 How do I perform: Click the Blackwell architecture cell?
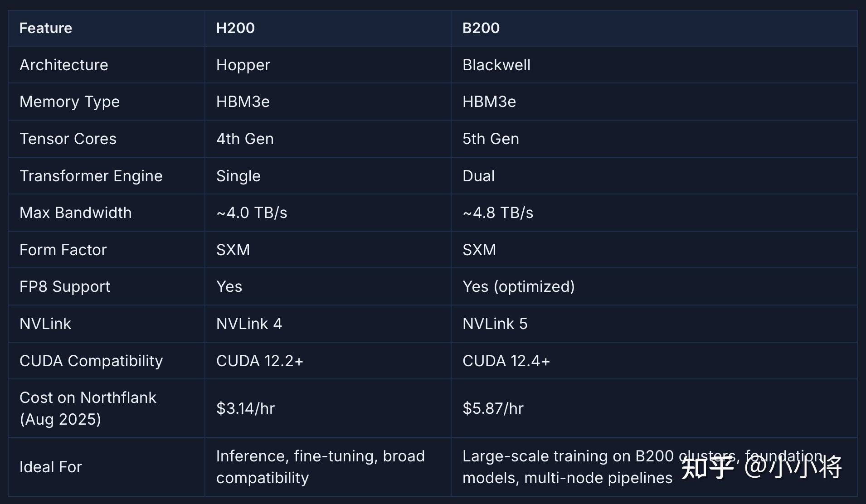pos(496,65)
